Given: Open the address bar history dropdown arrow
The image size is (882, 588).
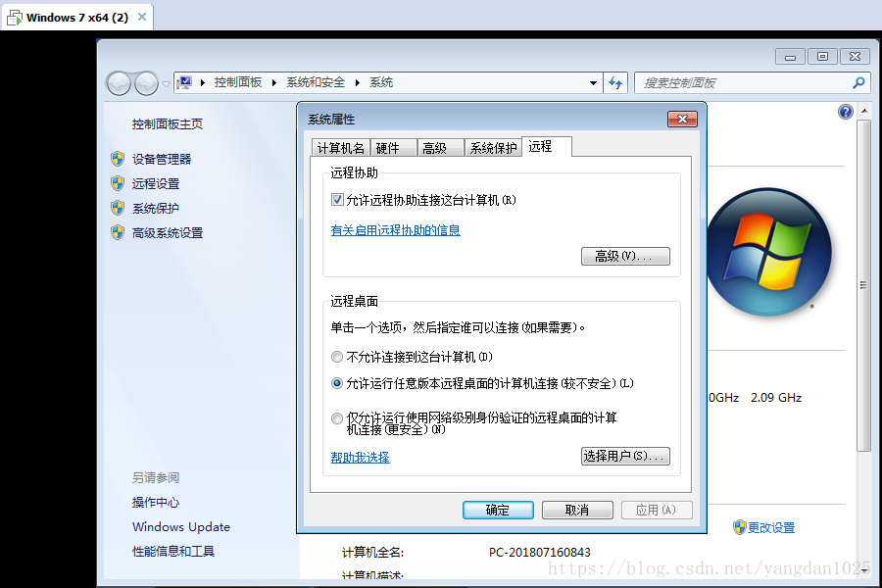Looking at the screenshot, I should [593, 82].
